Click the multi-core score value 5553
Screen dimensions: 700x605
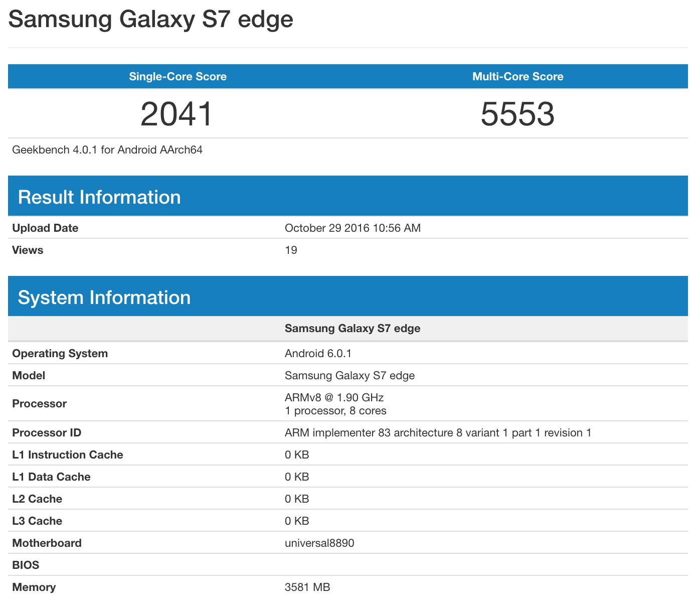click(517, 114)
